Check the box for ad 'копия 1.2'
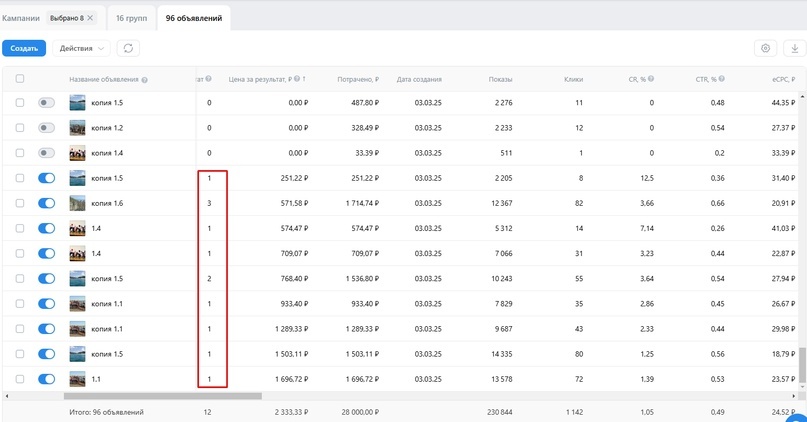 (x=20, y=128)
